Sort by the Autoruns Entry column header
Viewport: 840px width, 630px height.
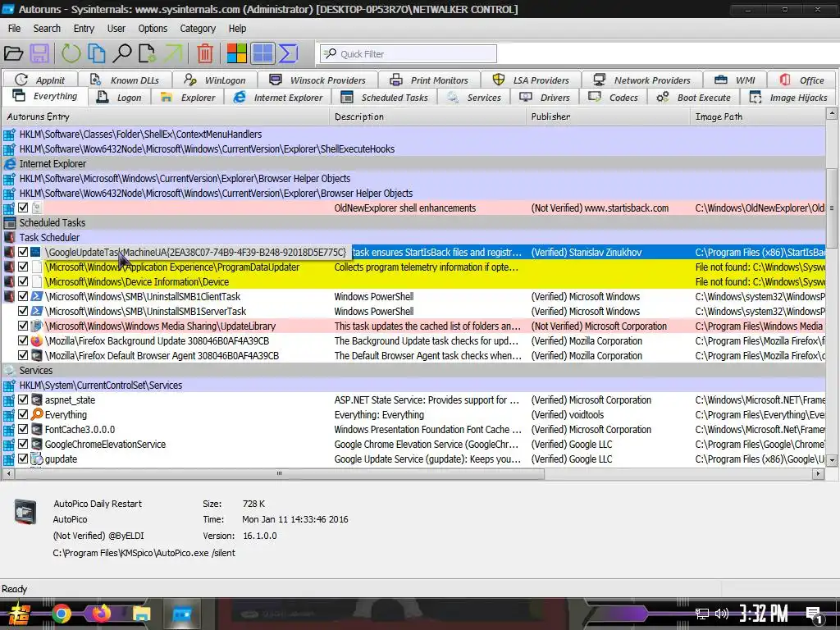click(x=166, y=116)
